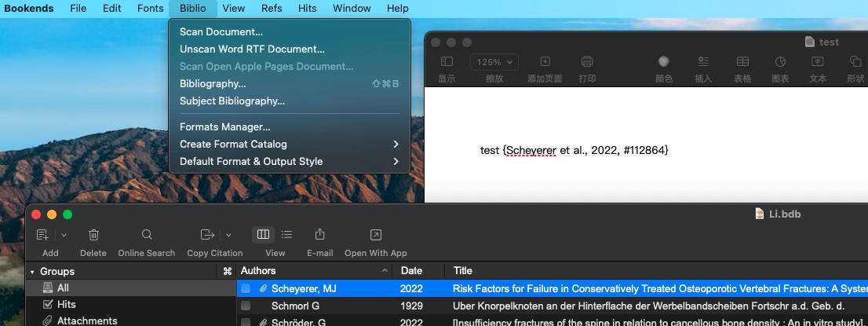Expand Default Format & Output Style submenu
868x326 pixels.
point(290,161)
